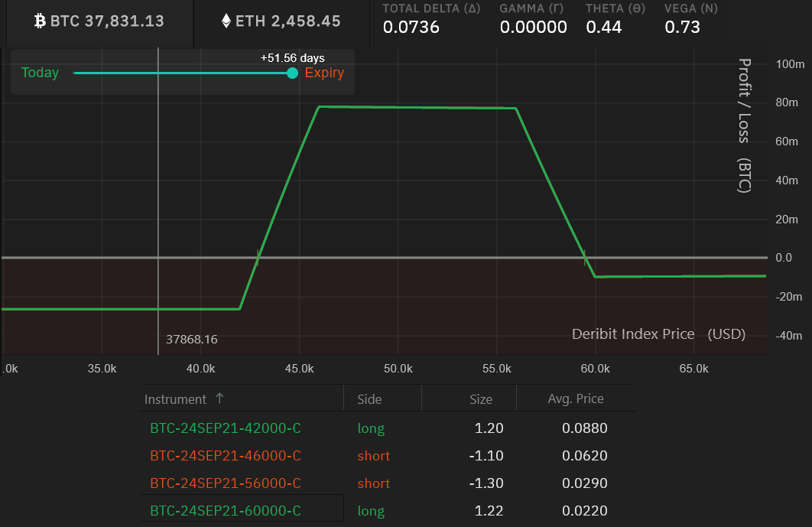The image size is (812, 527).
Task: Switch to the ETH 2,458.45 tab
Action: click(281, 21)
